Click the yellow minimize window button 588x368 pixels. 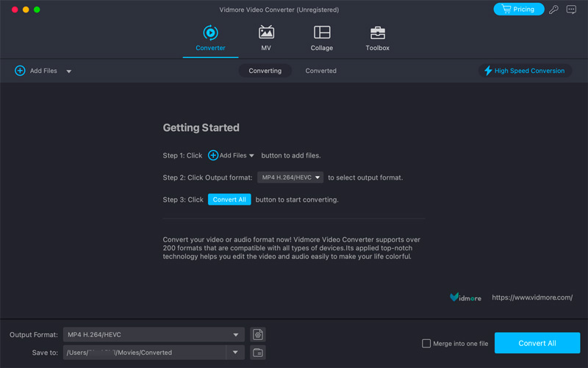coord(26,10)
